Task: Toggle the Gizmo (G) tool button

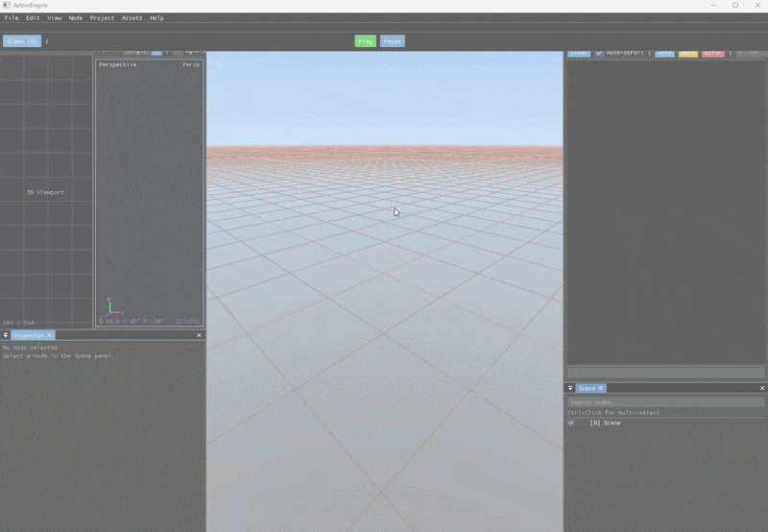Action: pos(22,41)
